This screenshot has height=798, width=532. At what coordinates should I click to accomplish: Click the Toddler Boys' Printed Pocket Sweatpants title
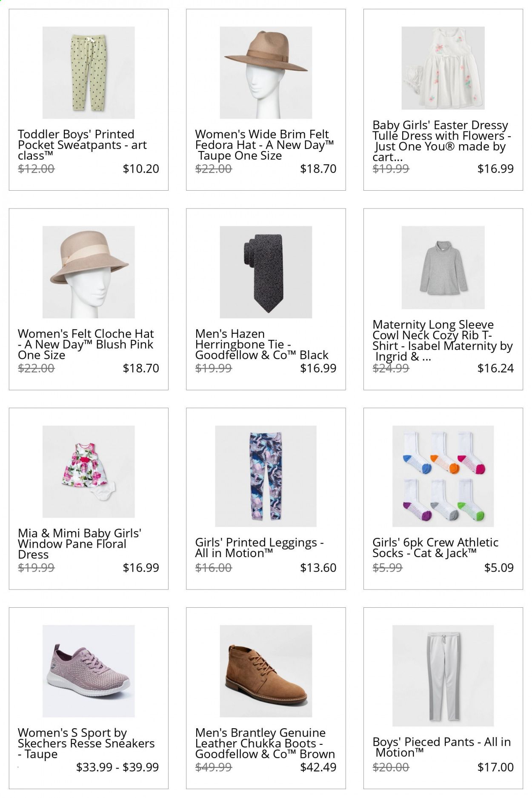(x=82, y=145)
